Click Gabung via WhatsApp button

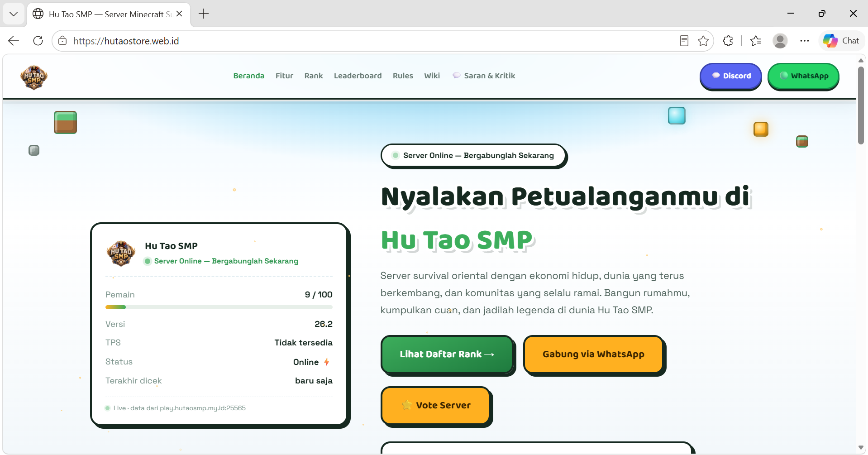click(x=593, y=354)
